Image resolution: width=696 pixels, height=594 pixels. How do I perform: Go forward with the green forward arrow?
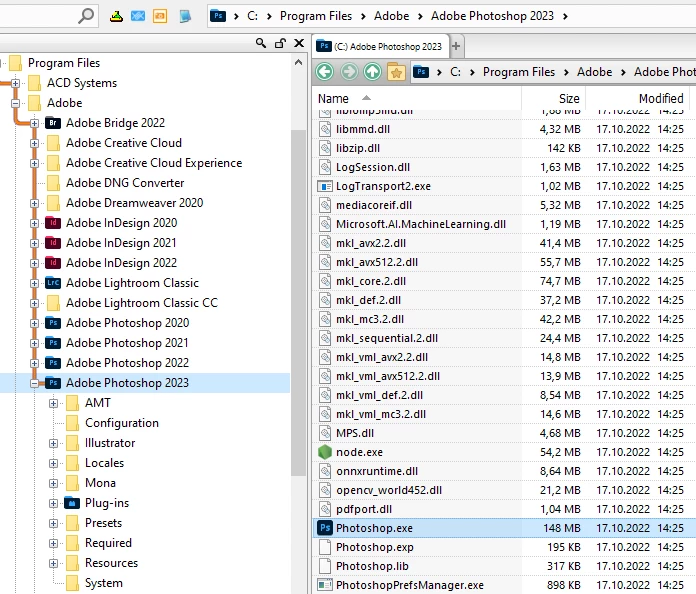point(349,71)
